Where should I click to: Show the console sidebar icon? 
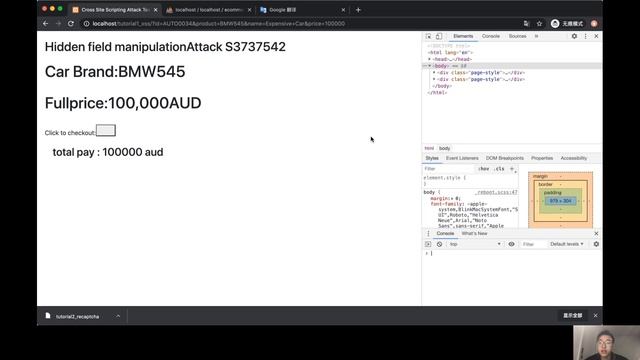428,244
